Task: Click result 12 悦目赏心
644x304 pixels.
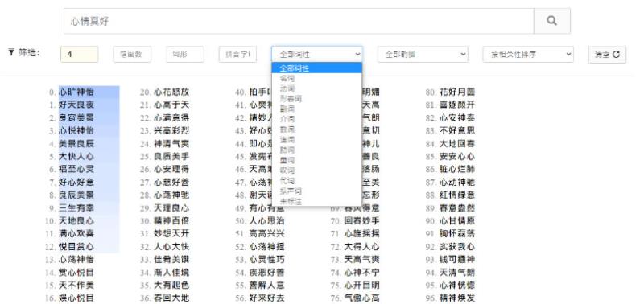Action: pyautogui.click(x=76, y=247)
